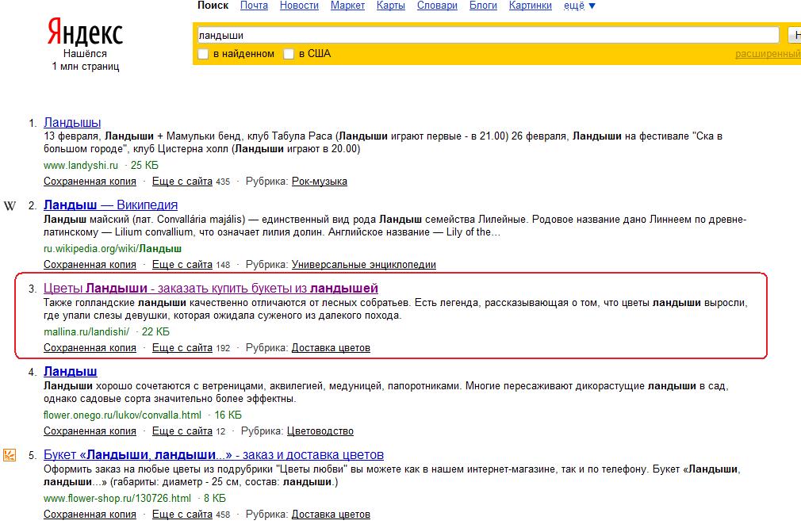Open the Картинки service link

click(531, 6)
